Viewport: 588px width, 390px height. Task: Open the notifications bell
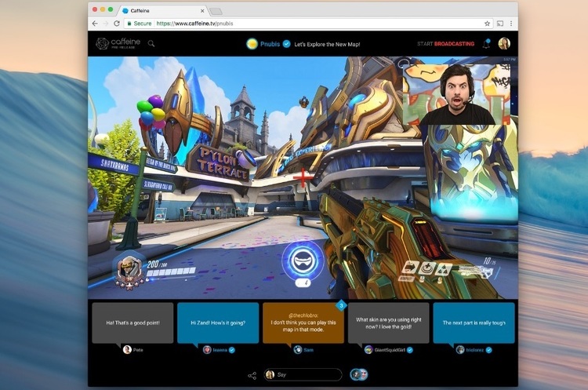click(486, 43)
